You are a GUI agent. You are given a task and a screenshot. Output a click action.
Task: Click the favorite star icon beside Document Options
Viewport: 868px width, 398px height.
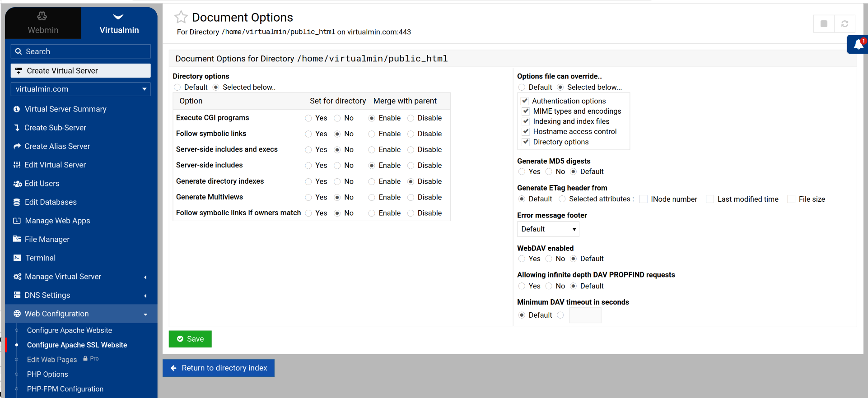(x=181, y=17)
